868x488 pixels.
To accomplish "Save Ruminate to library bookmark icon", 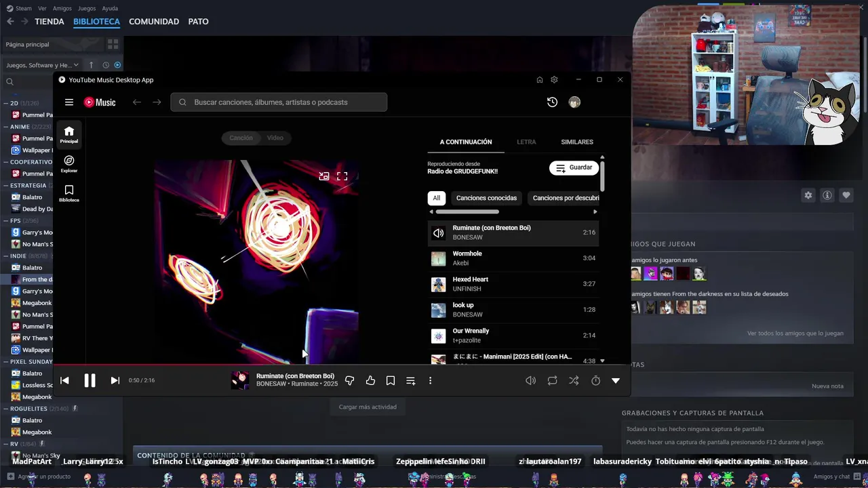I will pyautogui.click(x=391, y=381).
